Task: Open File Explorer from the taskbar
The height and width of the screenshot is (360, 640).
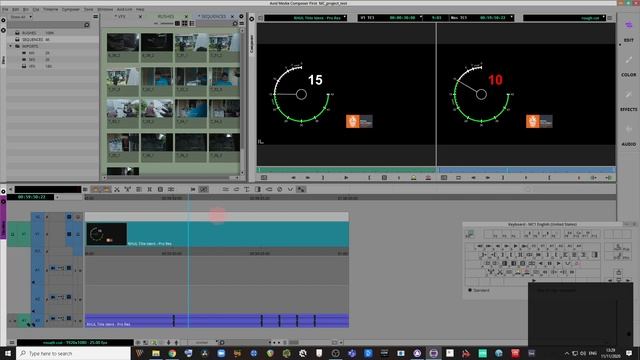Action: (x=156, y=353)
